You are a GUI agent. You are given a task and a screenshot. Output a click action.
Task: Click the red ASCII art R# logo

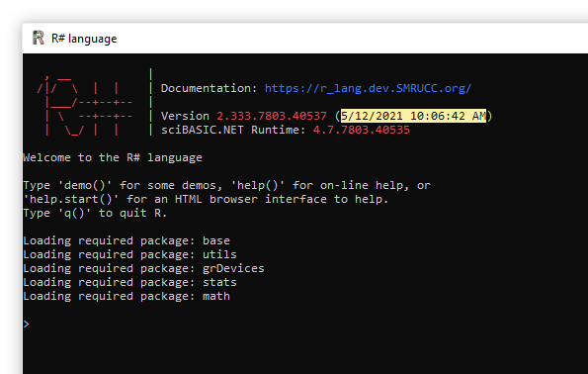pyautogui.click(x=85, y=102)
